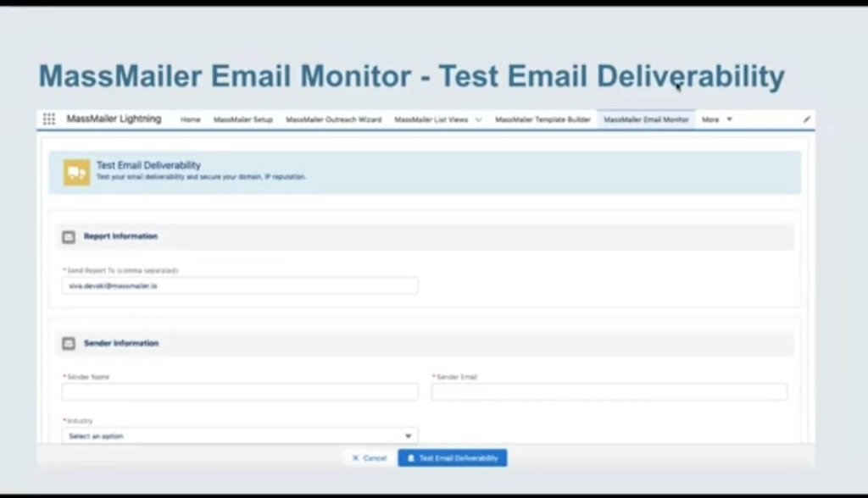
Task: Click the Cancel button
Action: 368,457
